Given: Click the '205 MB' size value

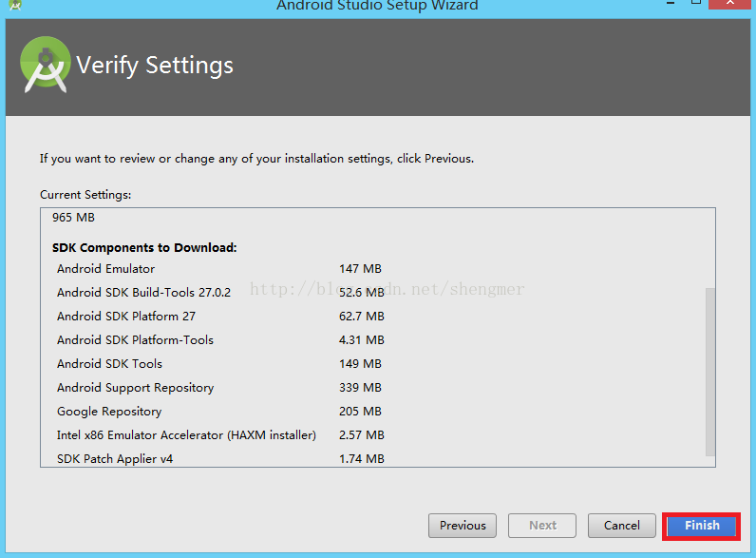Looking at the screenshot, I should [360, 412].
